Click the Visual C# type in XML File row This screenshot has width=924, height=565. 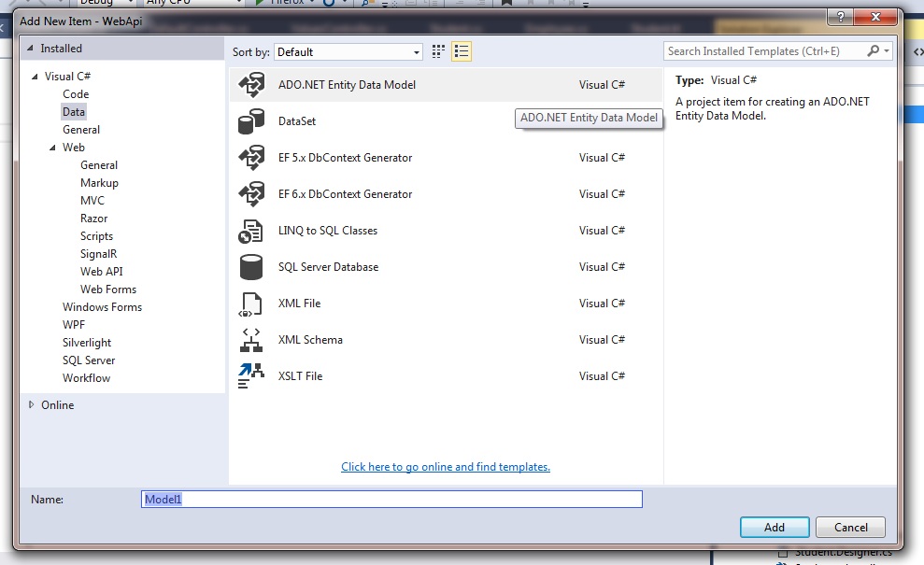click(x=602, y=304)
